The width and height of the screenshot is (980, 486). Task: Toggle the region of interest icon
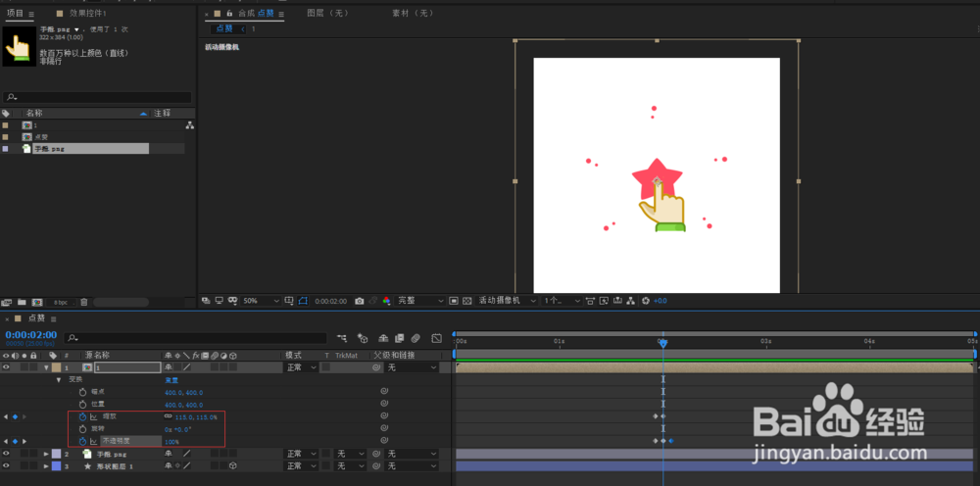(455, 301)
